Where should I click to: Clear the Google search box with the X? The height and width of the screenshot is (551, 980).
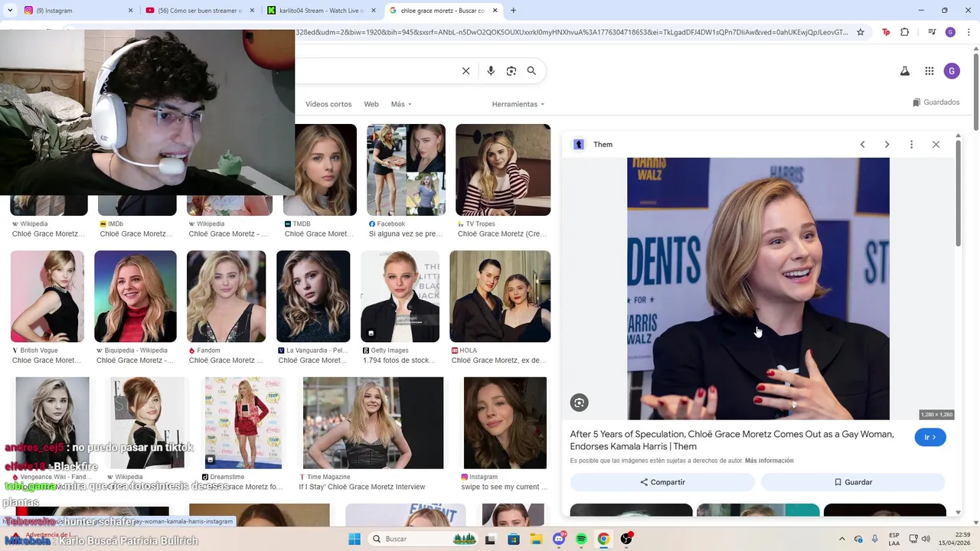(465, 71)
